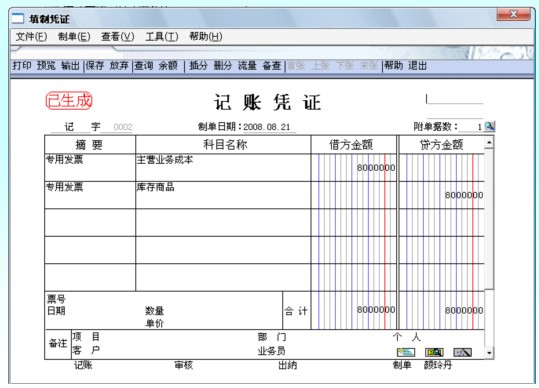Click 保存 to save the voucher
Image resolution: width=539 pixels, height=388 pixels.
[95, 65]
